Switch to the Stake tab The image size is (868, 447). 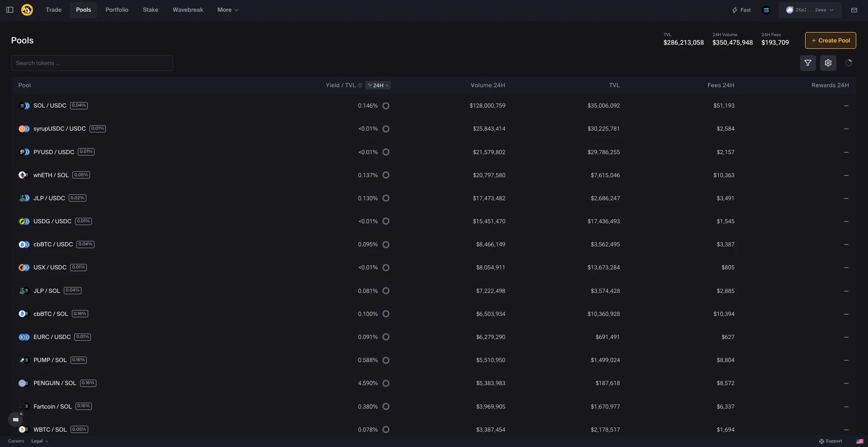point(151,10)
